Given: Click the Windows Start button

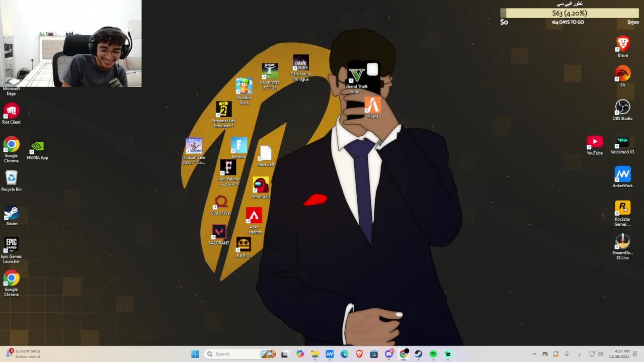Looking at the screenshot, I should [x=195, y=354].
